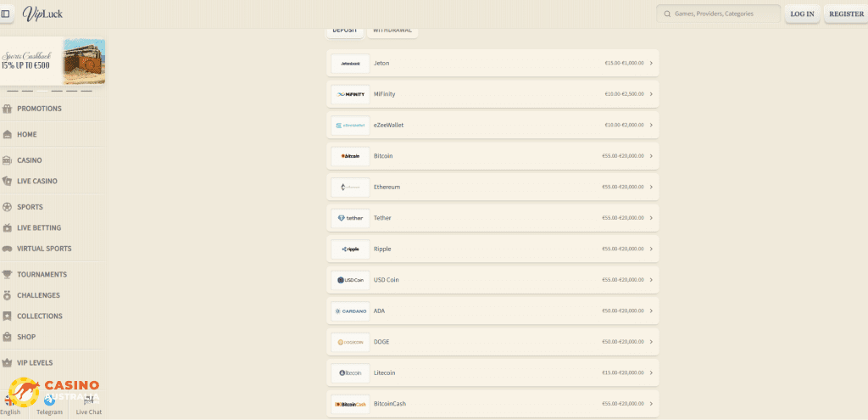Image resolution: width=868 pixels, height=420 pixels.
Task: Open Live Chat support
Action: coord(88,406)
